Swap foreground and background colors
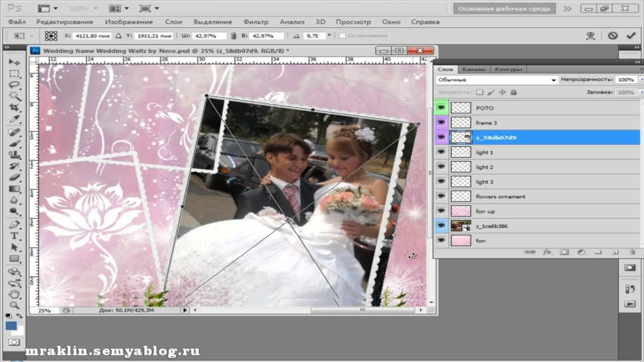The height and width of the screenshot is (362, 644). [x=20, y=317]
